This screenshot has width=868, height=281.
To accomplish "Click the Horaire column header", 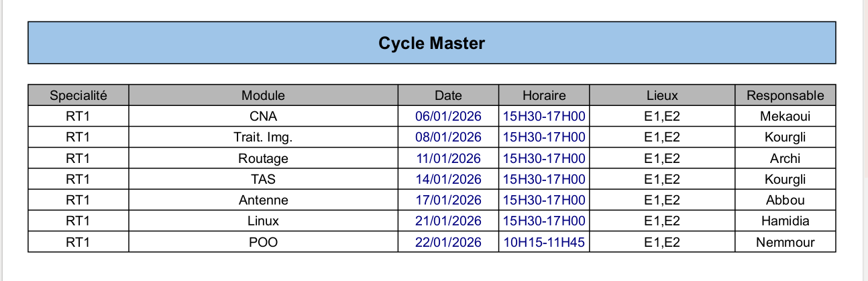I will tap(544, 95).
